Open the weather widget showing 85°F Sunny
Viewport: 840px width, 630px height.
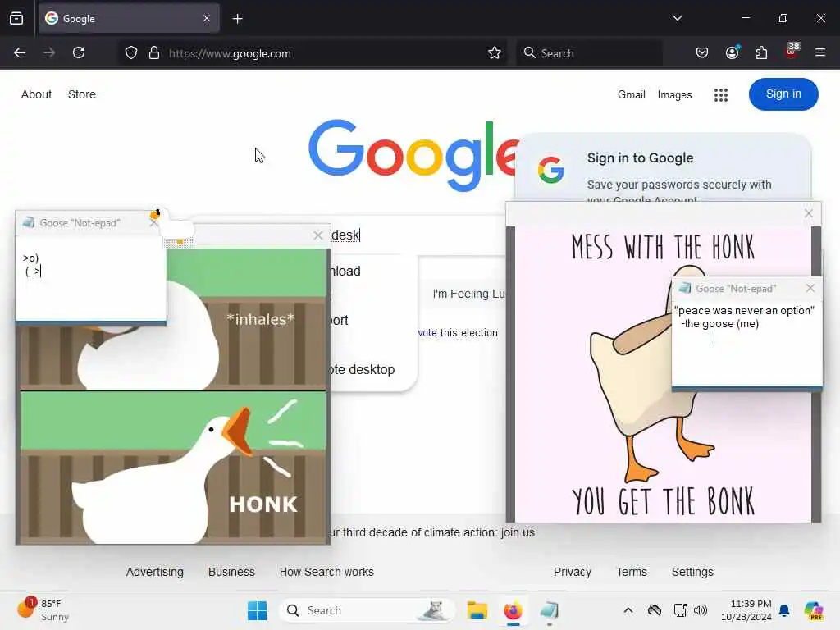tap(43, 609)
